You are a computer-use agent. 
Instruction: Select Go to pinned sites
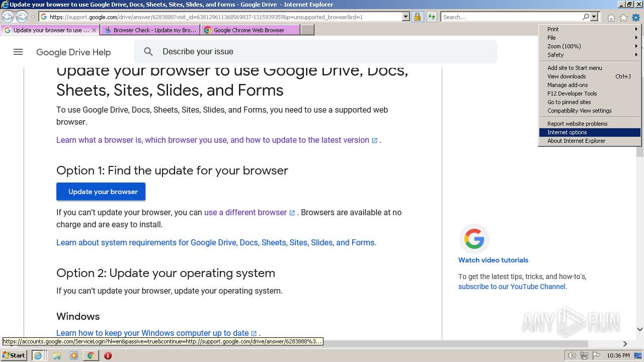click(590, 102)
